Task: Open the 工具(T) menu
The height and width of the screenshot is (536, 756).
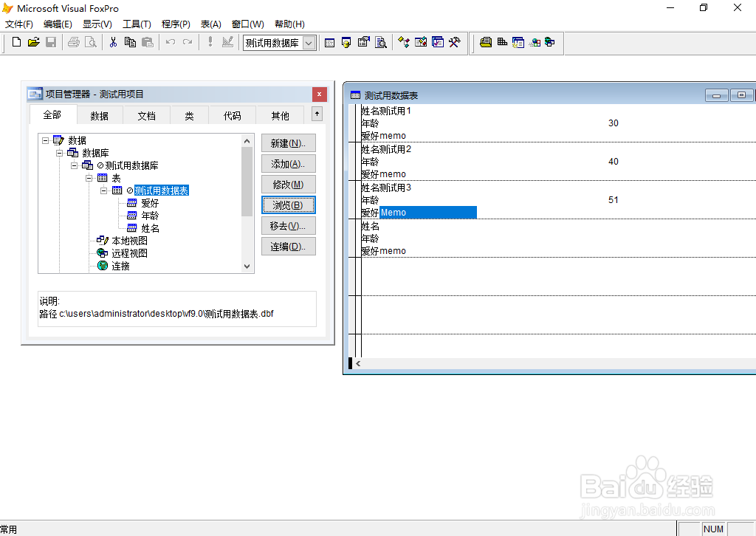Action: tap(137, 24)
